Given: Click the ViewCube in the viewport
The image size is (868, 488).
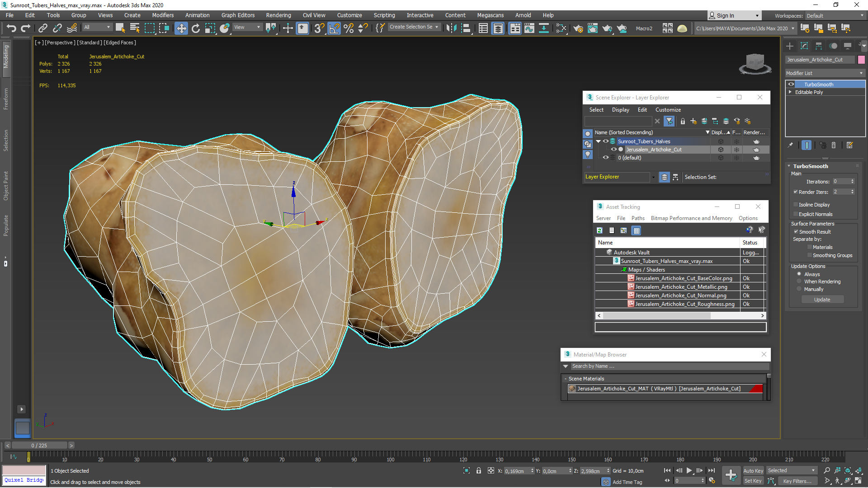Looking at the screenshot, I should pyautogui.click(x=755, y=63).
